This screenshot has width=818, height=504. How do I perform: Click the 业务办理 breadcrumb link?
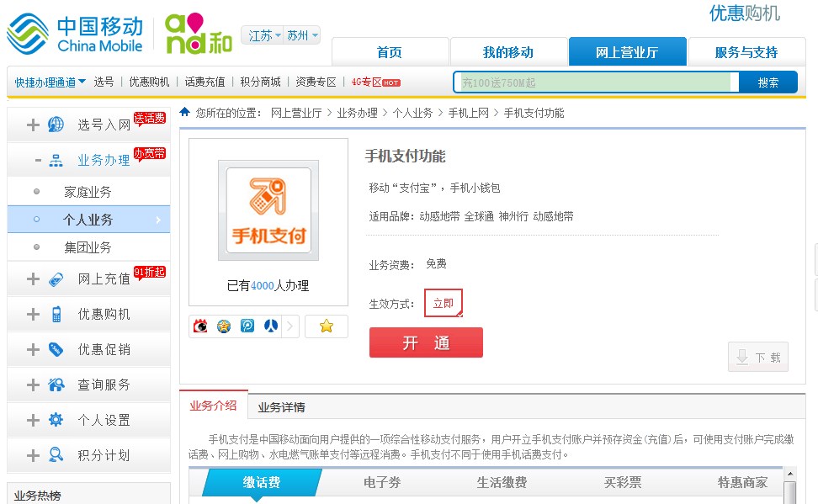pyautogui.click(x=358, y=113)
